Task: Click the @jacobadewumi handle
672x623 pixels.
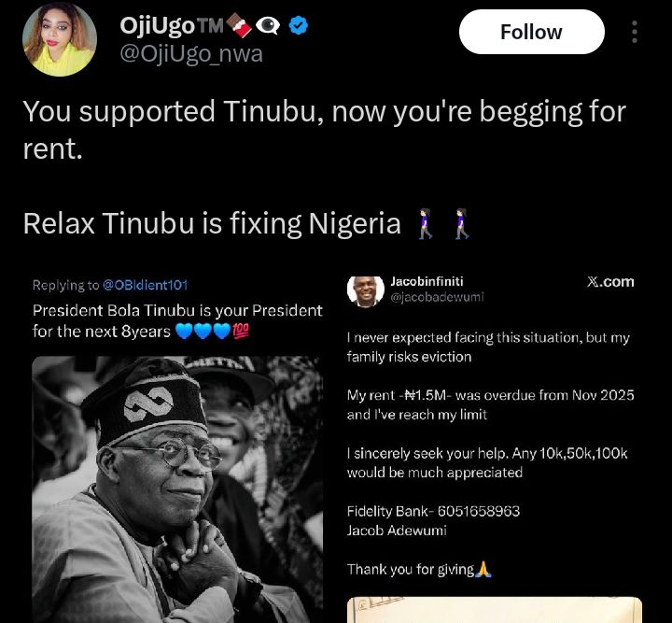Action: [x=437, y=297]
